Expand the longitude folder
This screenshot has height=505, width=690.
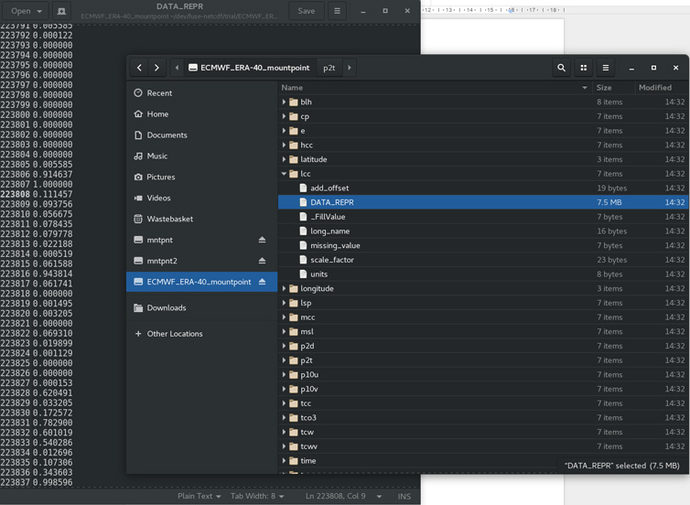click(284, 289)
